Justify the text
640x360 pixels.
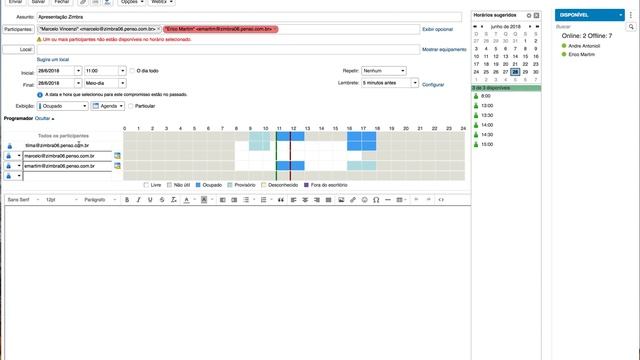click(x=328, y=200)
